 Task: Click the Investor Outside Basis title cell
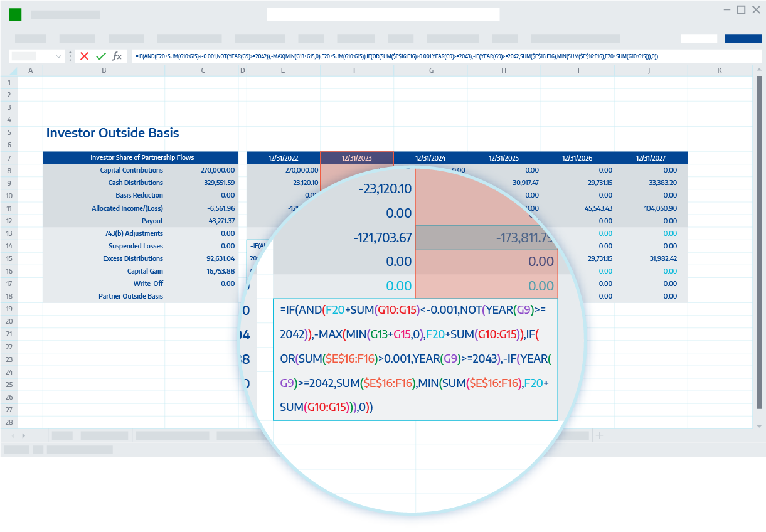(x=112, y=132)
